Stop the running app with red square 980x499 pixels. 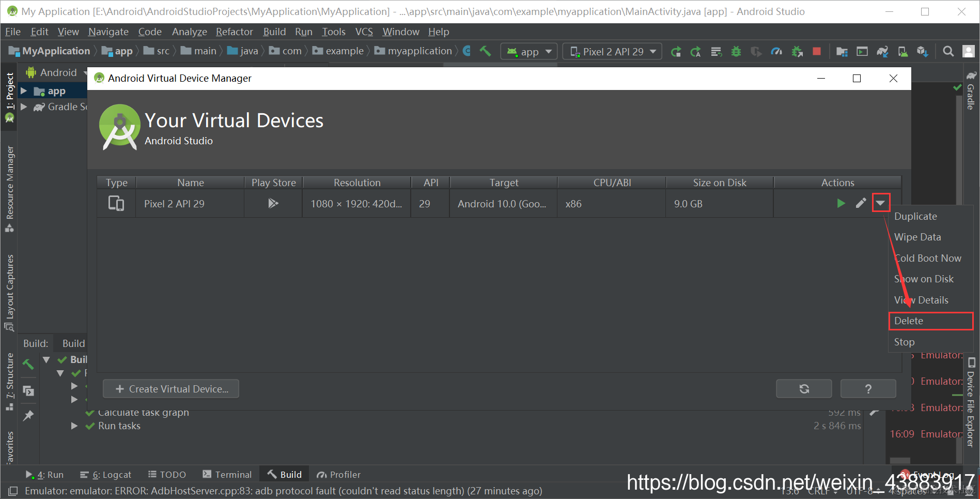tap(817, 51)
